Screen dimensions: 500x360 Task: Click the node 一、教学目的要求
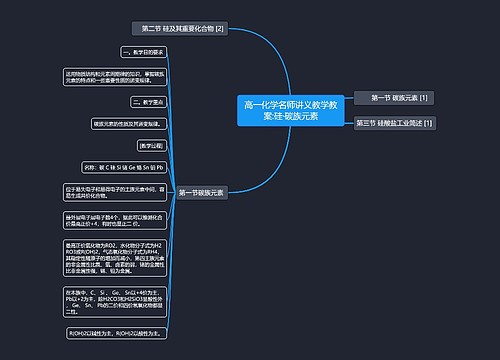[x=143, y=52]
